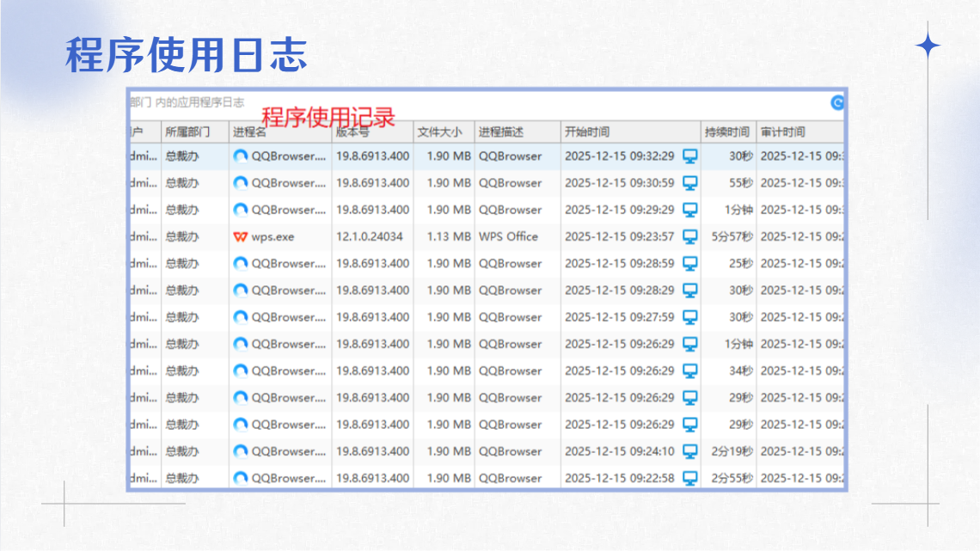The width and height of the screenshot is (980, 551).
Task: Click the QQBrowser icon in the 09:28:59 row
Action: pyautogui.click(x=241, y=264)
